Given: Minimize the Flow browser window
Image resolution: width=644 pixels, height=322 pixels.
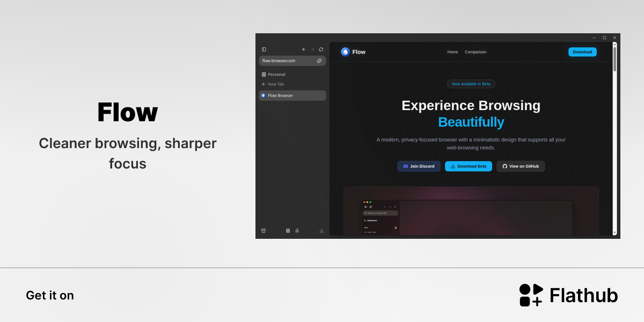Looking at the screenshot, I should 594,38.
